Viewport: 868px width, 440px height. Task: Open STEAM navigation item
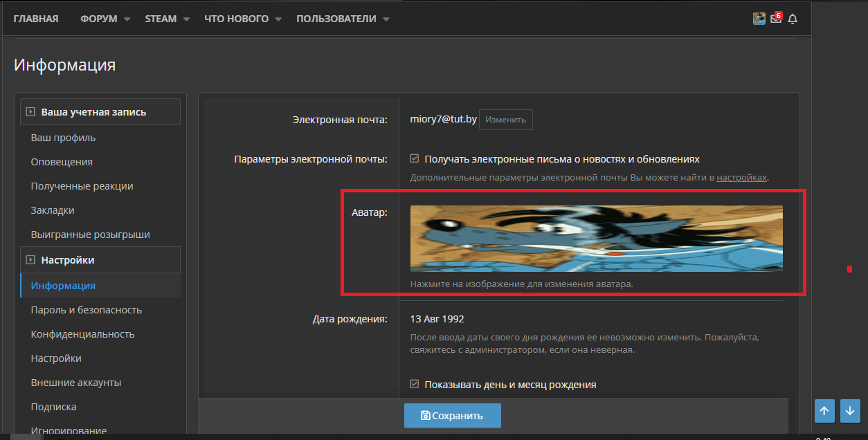coord(161,19)
